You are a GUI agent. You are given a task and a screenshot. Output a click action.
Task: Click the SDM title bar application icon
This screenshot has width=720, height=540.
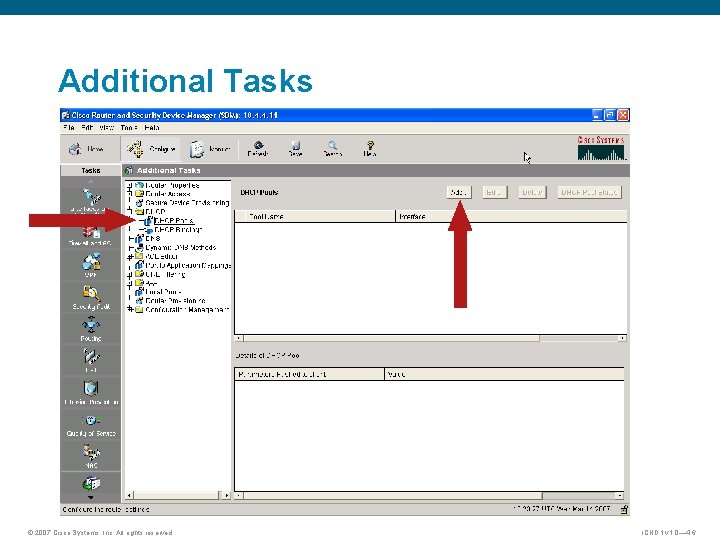point(66,115)
